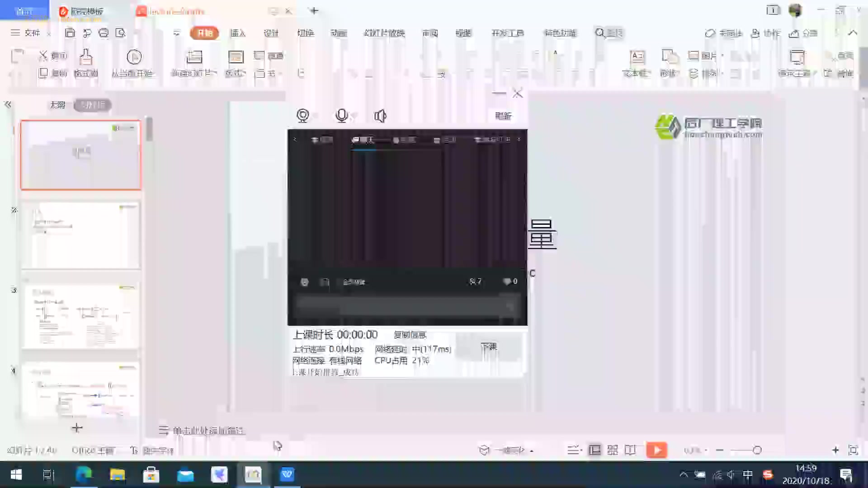Screen dimensions: 868x488
Task: Click the Cut (剪切) button
Action: (53, 56)
